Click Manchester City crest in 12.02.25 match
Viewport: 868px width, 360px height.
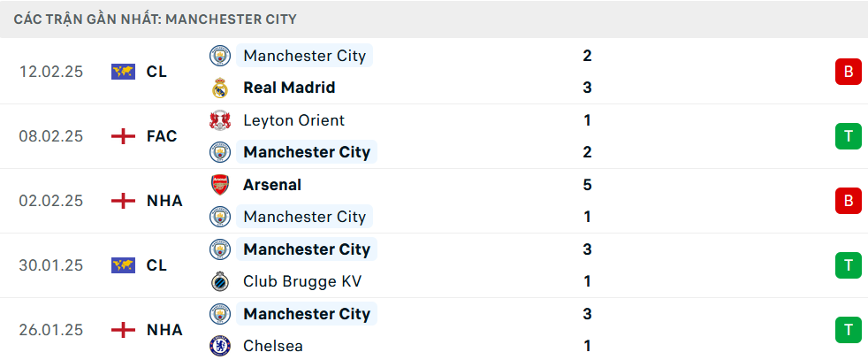pyautogui.click(x=219, y=56)
